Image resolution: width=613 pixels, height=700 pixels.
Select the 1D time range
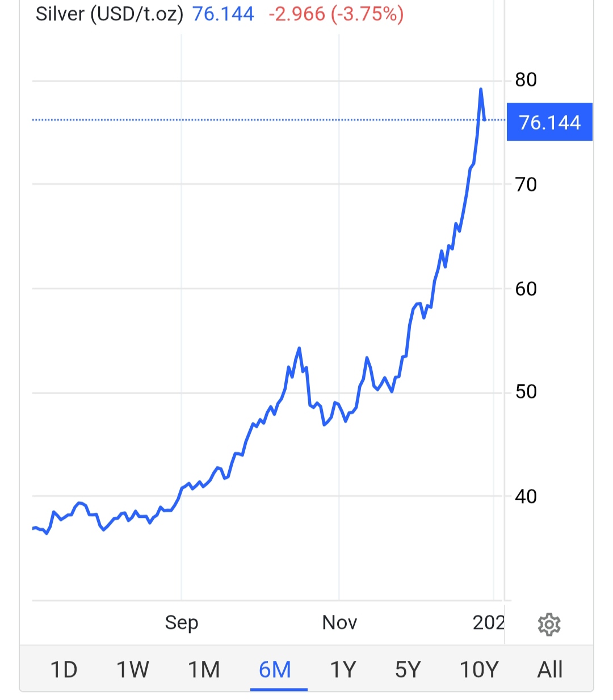point(64,670)
